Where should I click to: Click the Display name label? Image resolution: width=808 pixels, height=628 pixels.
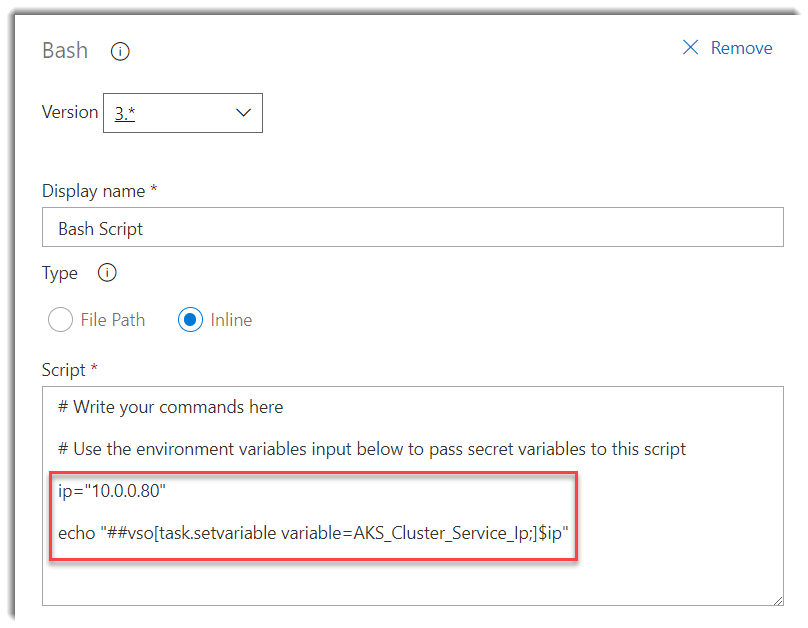[x=95, y=190]
